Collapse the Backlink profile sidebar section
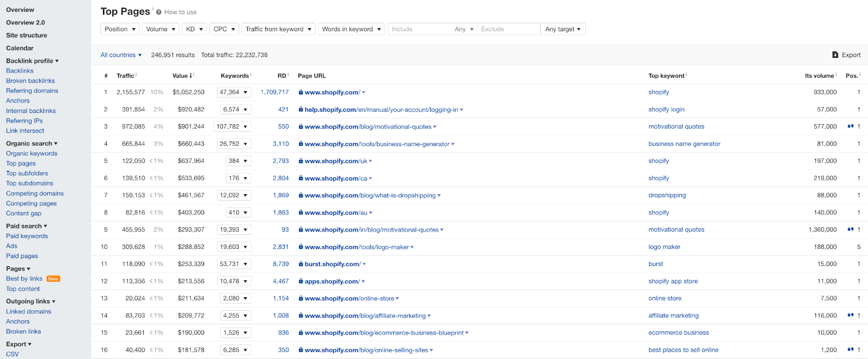 tap(33, 61)
